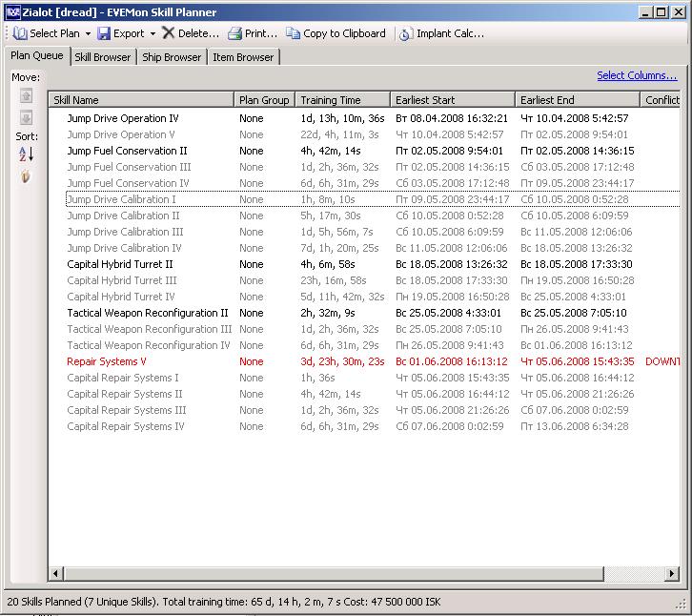Sort by the Skill Name column header
The width and height of the screenshot is (692, 616).
pyautogui.click(x=141, y=100)
